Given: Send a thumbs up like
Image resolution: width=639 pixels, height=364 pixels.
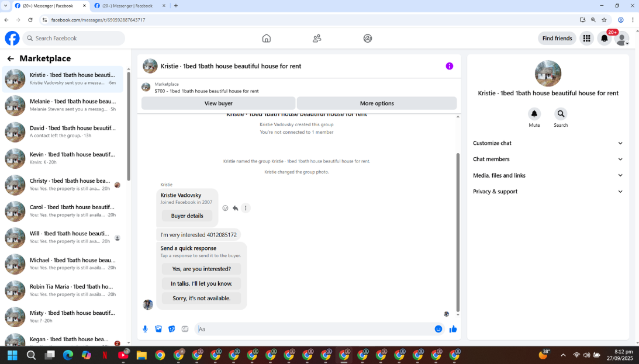Looking at the screenshot, I should 453,329.
